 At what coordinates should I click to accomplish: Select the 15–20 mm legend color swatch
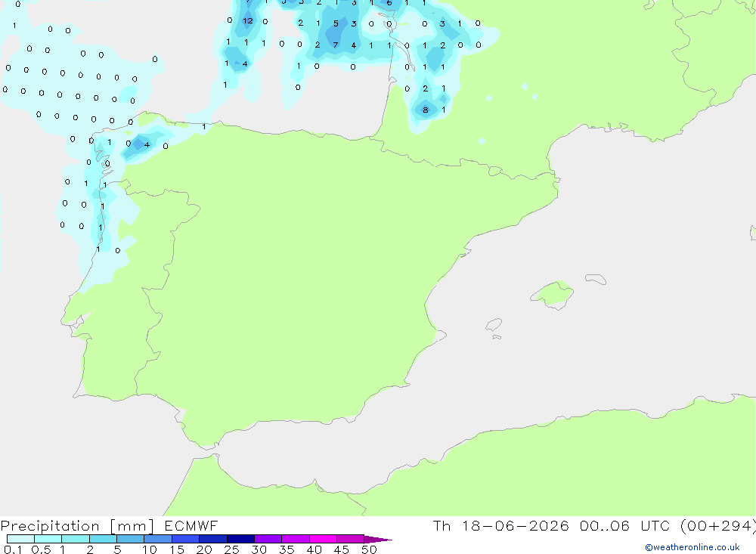point(185,539)
